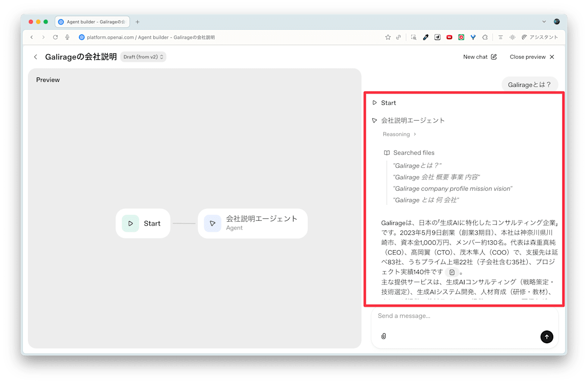Viewport: 588px width, 383px height.
Task: Bookmark this page with the star
Action: [388, 37]
